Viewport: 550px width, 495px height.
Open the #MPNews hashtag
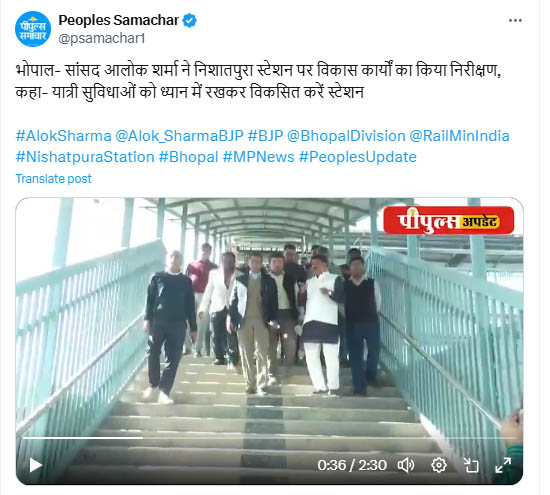coord(259,157)
